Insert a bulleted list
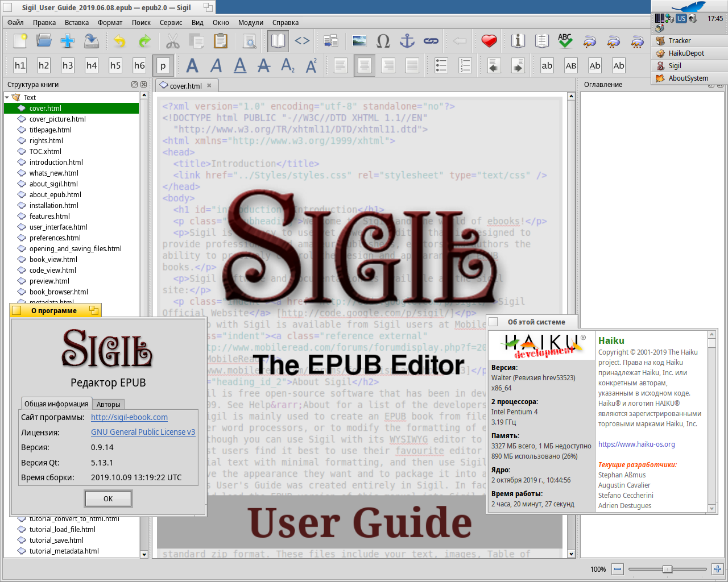Screen dimensions: 728x582 click(441, 65)
